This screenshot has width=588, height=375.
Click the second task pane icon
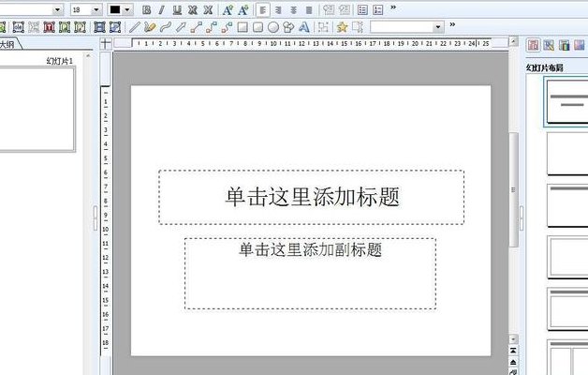point(549,45)
